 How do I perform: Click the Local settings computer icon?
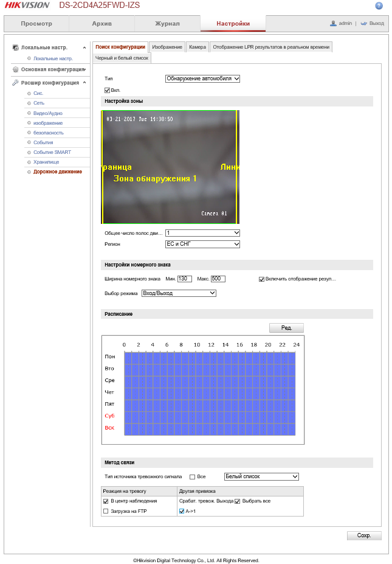pos(15,47)
